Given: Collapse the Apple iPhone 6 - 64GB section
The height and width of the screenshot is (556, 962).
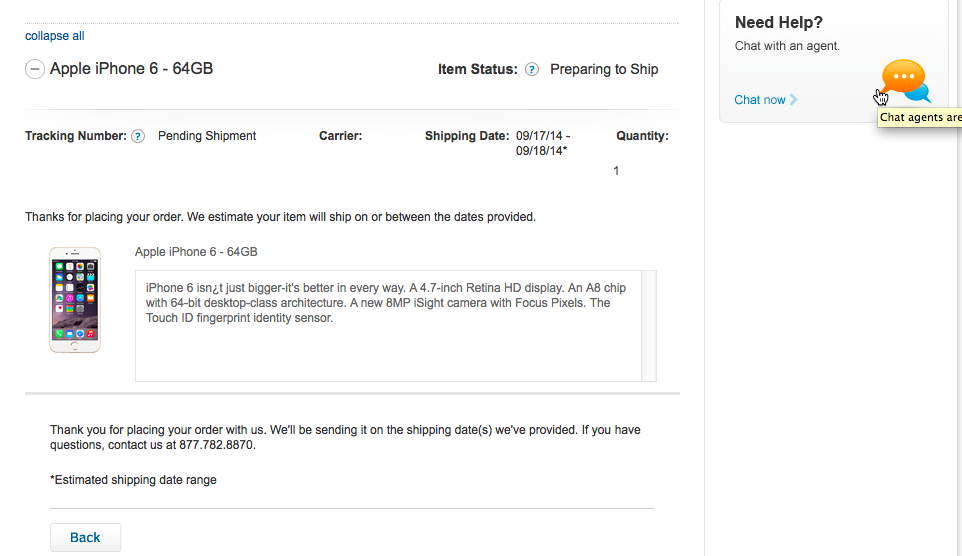Looking at the screenshot, I should pyautogui.click(x=35, y=69).
